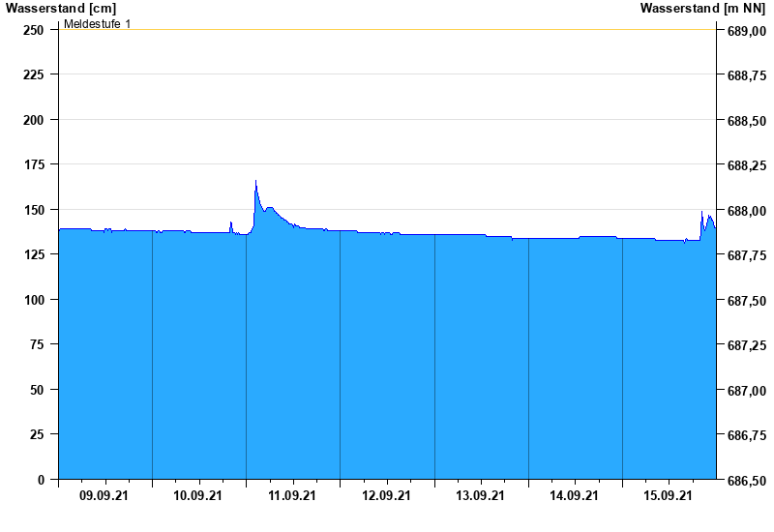Click the 'Wasserstand [cm]' axis title
774x532 pixels.
point(61,8)
